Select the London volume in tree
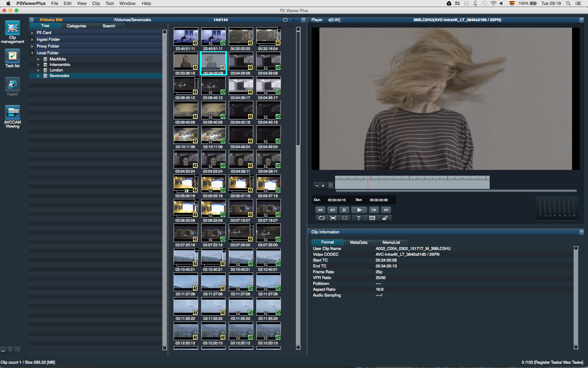 coord(96,70)
